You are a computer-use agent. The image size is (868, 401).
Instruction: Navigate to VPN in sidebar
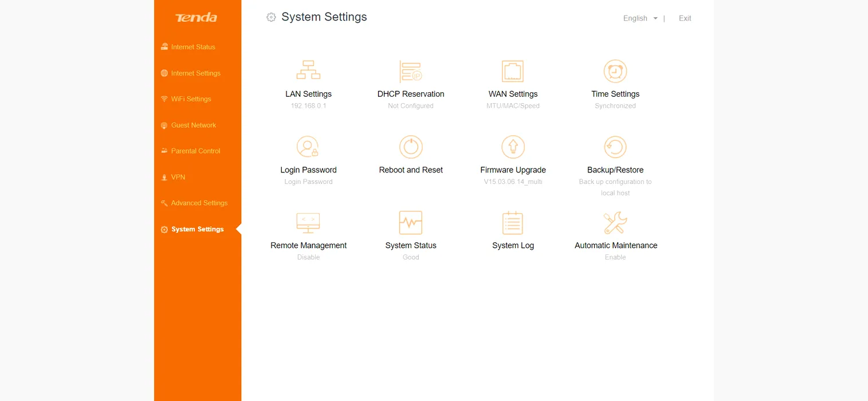tap(178, 177)
